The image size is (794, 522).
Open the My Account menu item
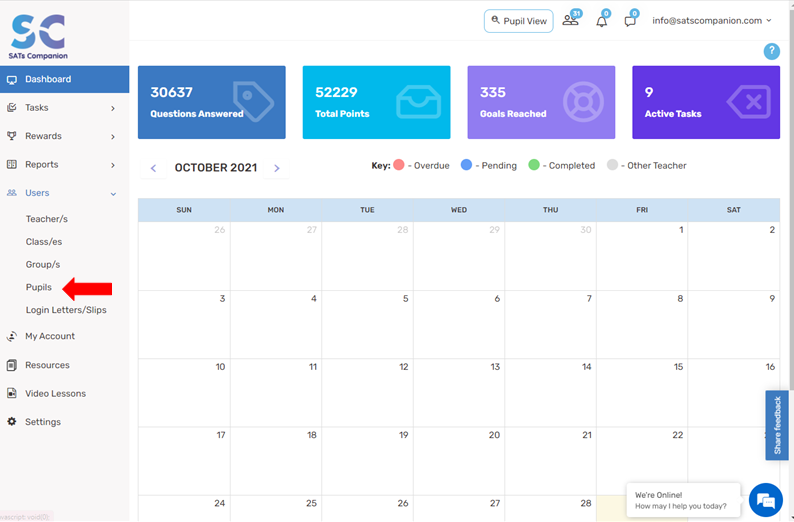click(50, 336)
